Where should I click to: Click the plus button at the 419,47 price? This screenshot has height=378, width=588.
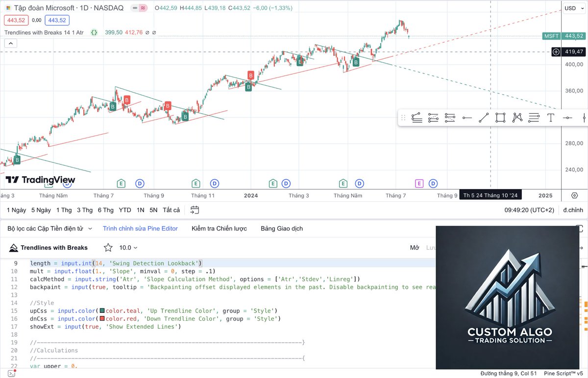point(556,51)
